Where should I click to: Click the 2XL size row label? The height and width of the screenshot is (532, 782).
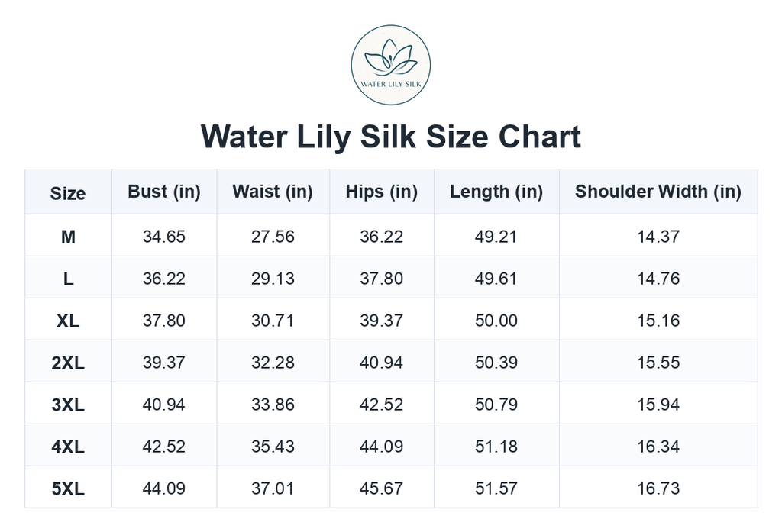(68, 363)
